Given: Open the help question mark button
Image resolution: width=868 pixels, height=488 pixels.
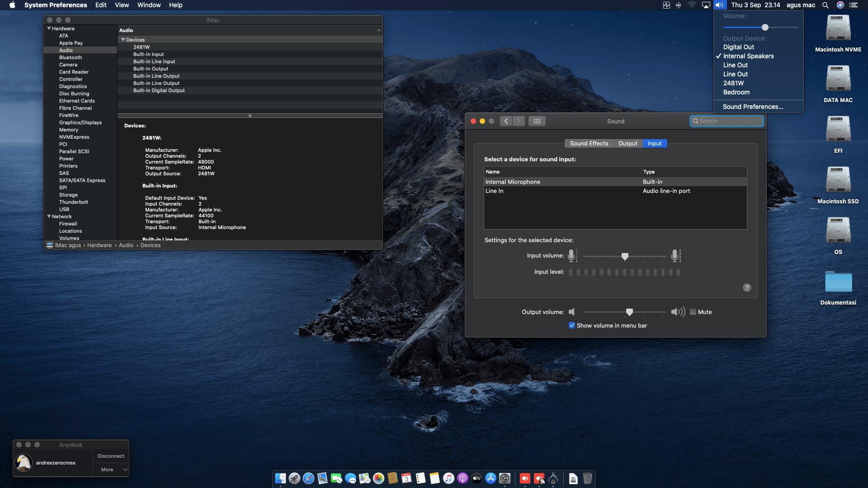Looking at the screenshot, I should [x=747, y=288].
